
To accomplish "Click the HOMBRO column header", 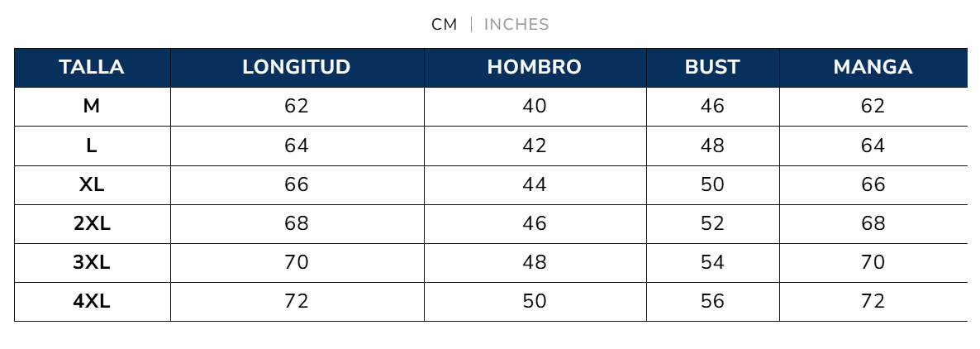I will [535, 68].
